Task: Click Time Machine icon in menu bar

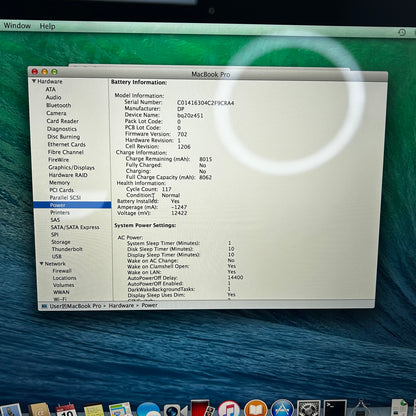Action: 402,32
